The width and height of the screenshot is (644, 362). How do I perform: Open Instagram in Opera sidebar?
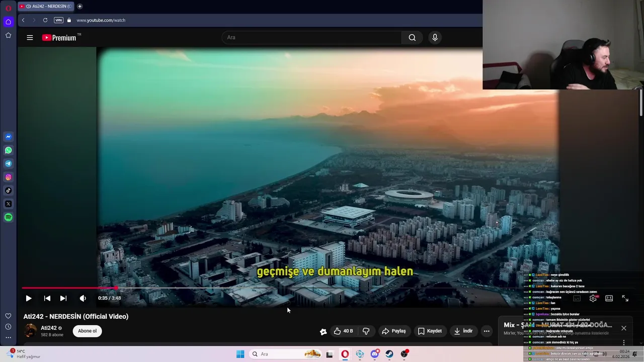[8, 177]
